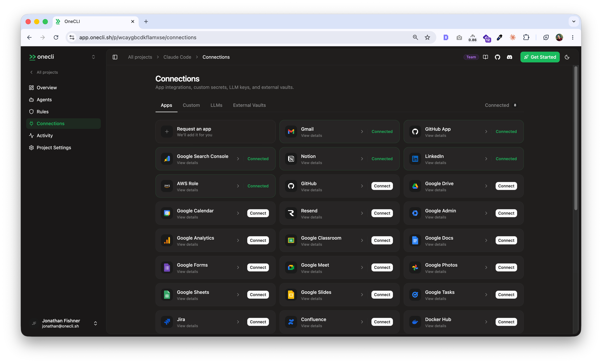Click the Google Search Console icon

tap(167, 159)
